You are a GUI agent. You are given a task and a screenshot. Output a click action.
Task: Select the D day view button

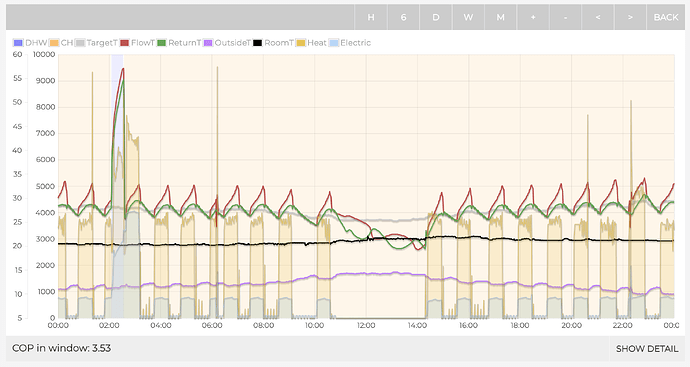tap(436, 17)
